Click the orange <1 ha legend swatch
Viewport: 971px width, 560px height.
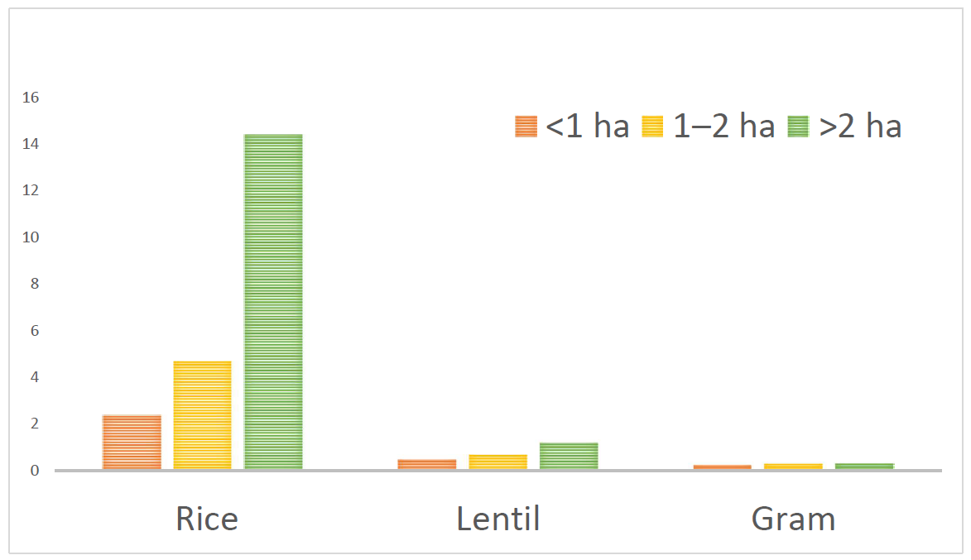click(526, 127)
